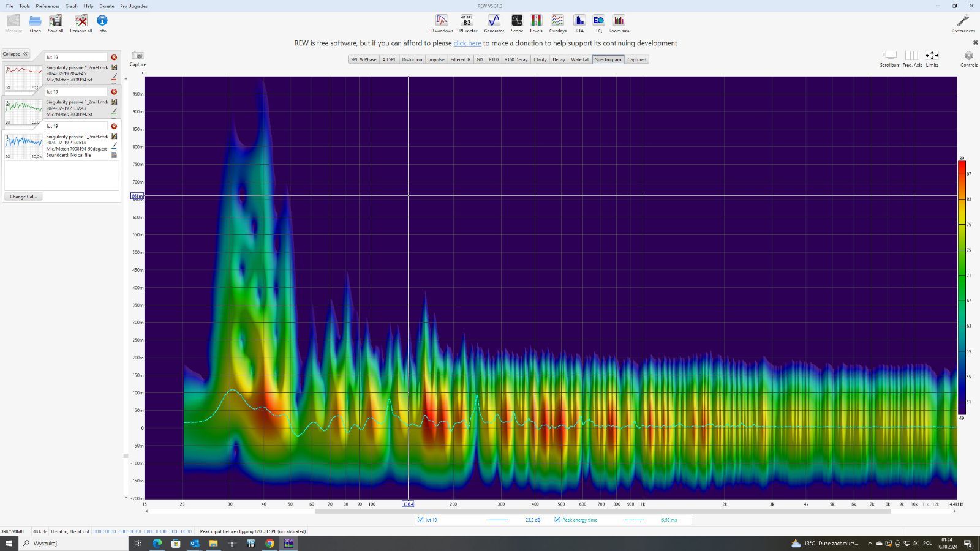Open the Help menu
Image resolution: width=980 pixels, height=551 pixels.
(89, 6)
